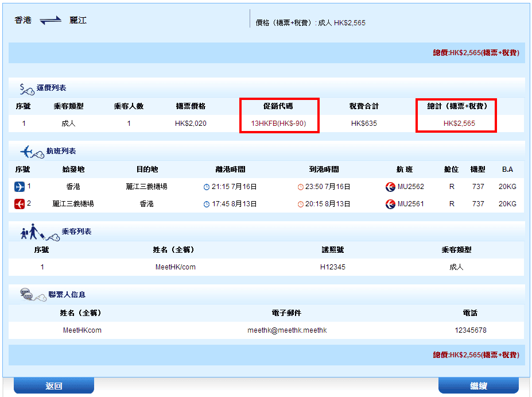Click the China Eastern logo beside MU2562

391,187
